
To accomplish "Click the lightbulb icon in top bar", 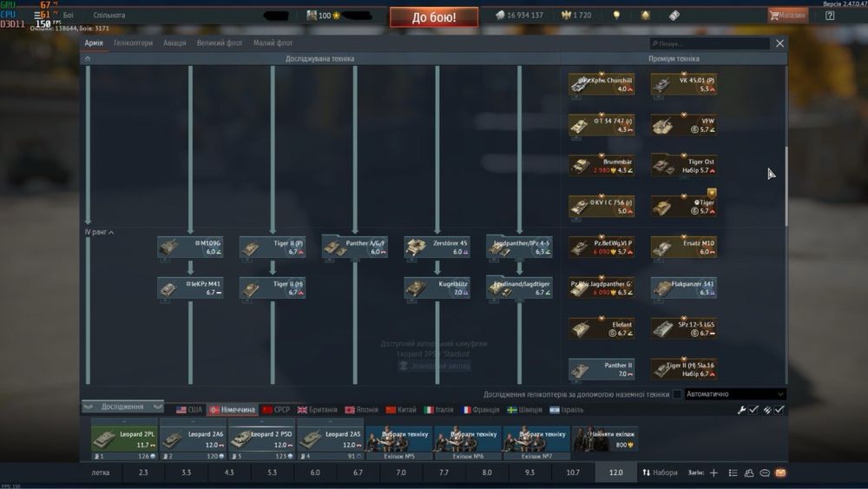I will 616,16.
